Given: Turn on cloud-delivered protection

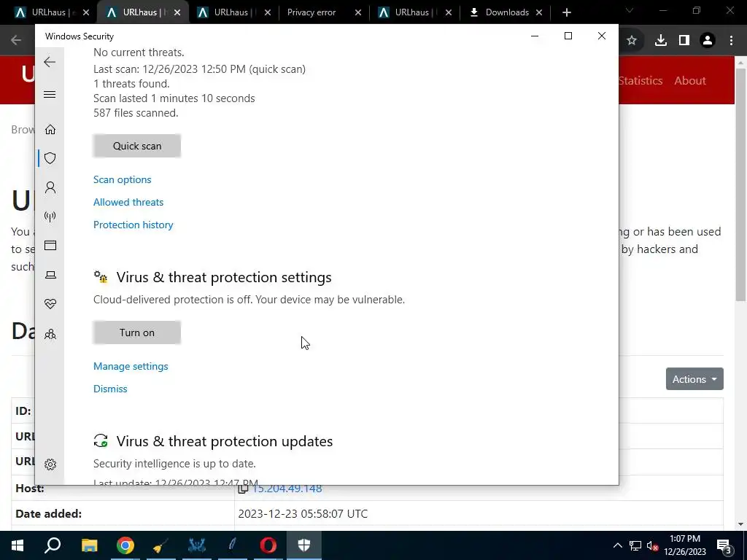Looking at the screenshot, I should click(x=137, y=332).
